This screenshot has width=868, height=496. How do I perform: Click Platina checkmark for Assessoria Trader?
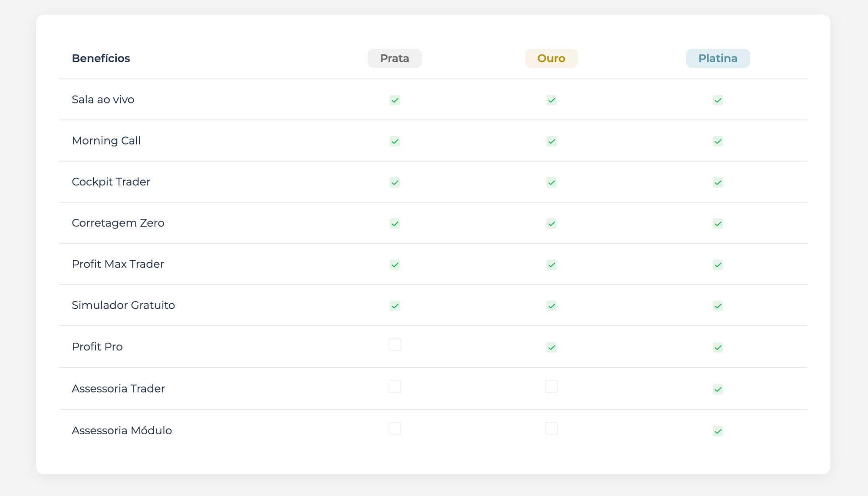(x=717, y=389)
